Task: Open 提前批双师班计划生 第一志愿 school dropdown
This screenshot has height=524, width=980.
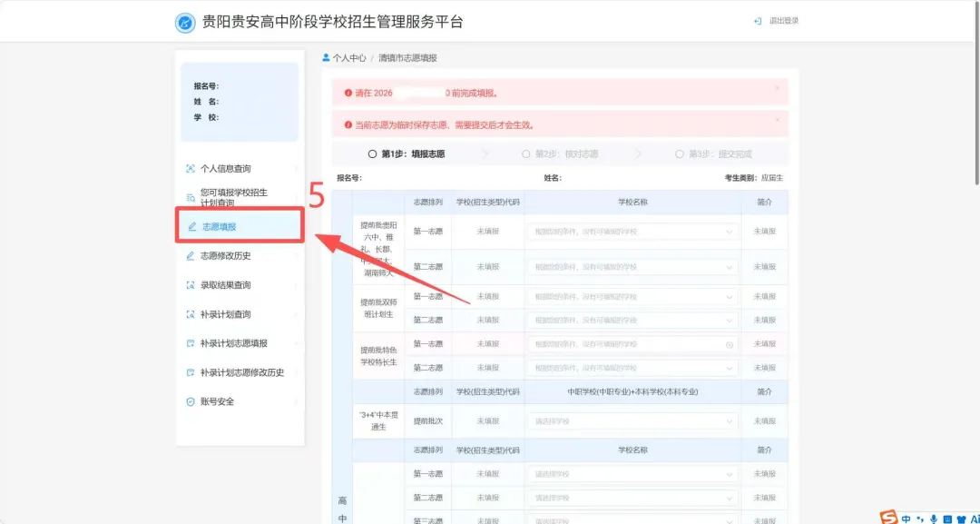Action: coord(632,296)
